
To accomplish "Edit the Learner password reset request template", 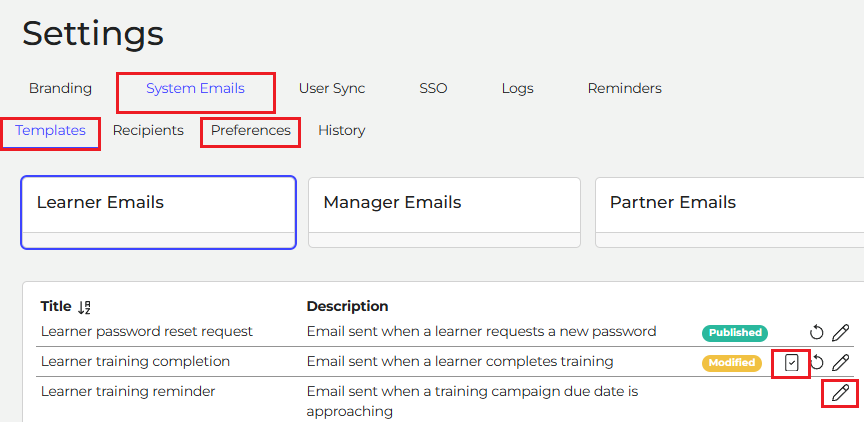I will click(x=840, y=332).
